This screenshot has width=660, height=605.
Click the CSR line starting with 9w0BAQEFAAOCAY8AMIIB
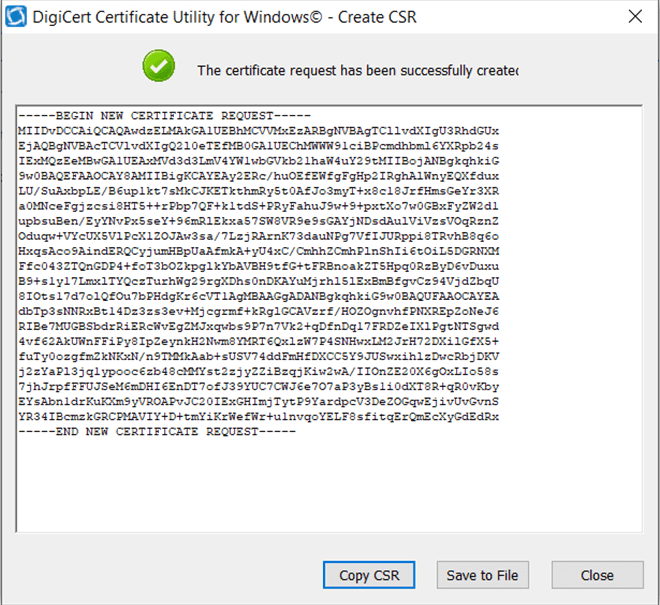258,176
